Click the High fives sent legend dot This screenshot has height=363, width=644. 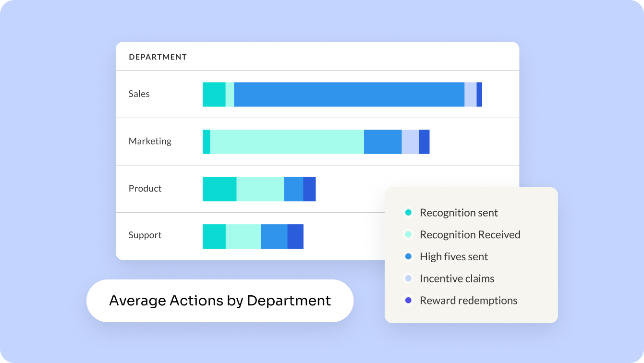point(408,257)
